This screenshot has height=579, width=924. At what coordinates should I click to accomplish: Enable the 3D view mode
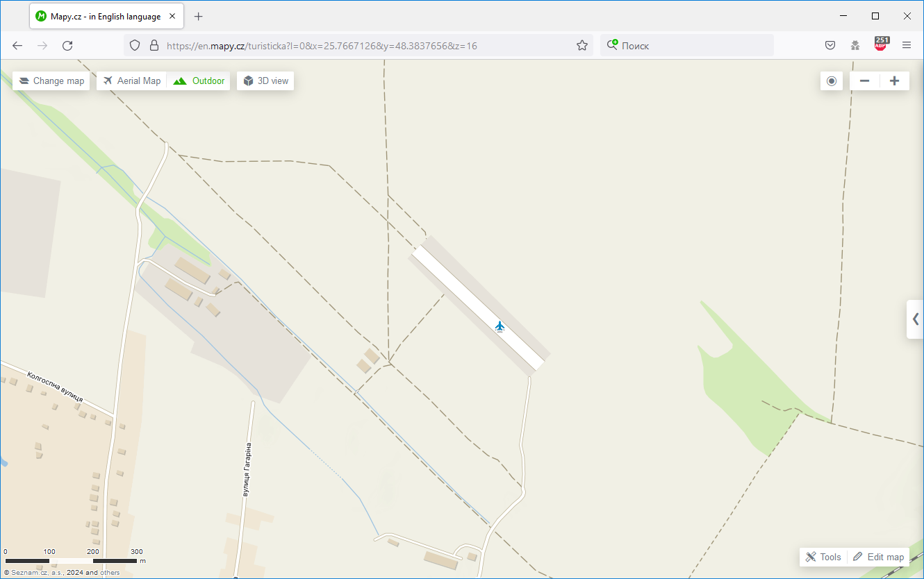(265, 81)
